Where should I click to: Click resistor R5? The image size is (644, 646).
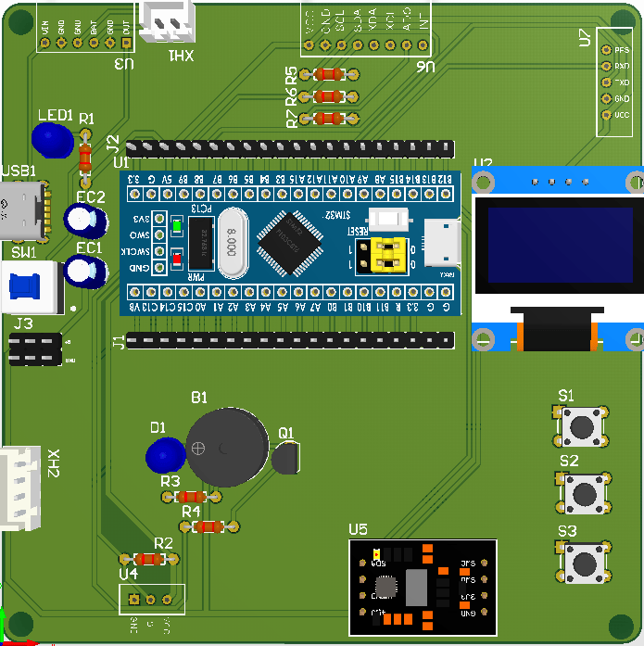pos(329,74)
